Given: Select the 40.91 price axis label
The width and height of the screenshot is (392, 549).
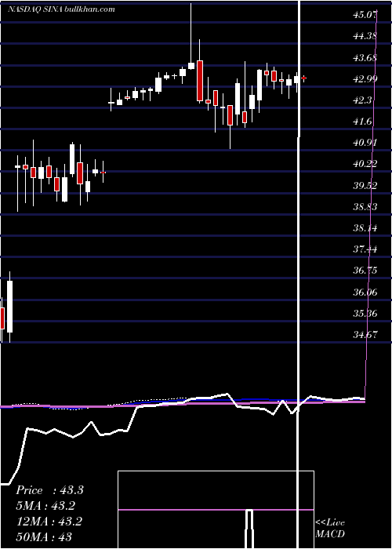Looking at the screenshot, I should [x=365, y=143].
